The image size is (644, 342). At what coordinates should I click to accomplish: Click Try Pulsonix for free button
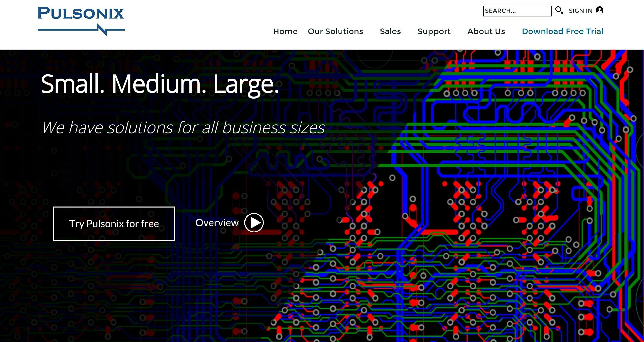[114, 224]
